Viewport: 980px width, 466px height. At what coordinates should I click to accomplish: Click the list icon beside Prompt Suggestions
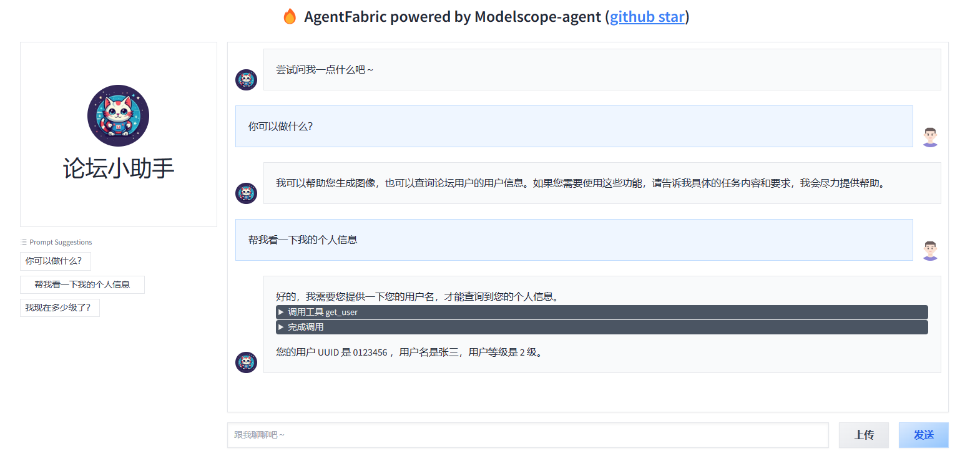point(24,242)
